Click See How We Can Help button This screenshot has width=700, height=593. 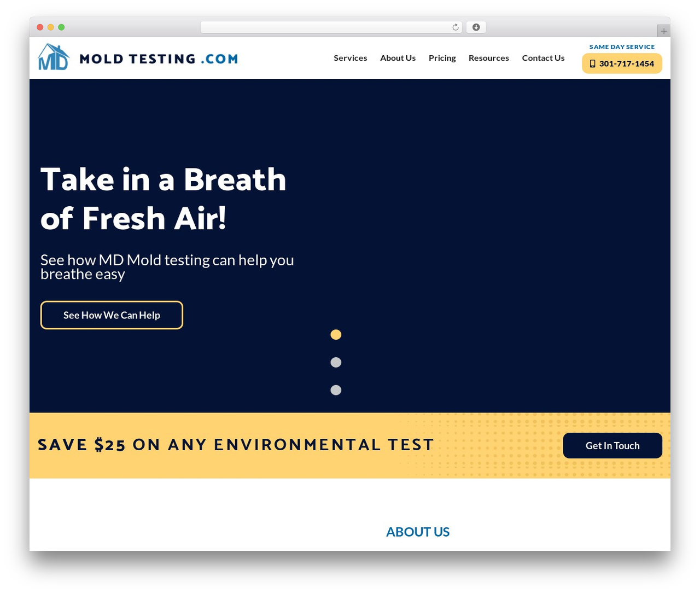click(112, 315)
